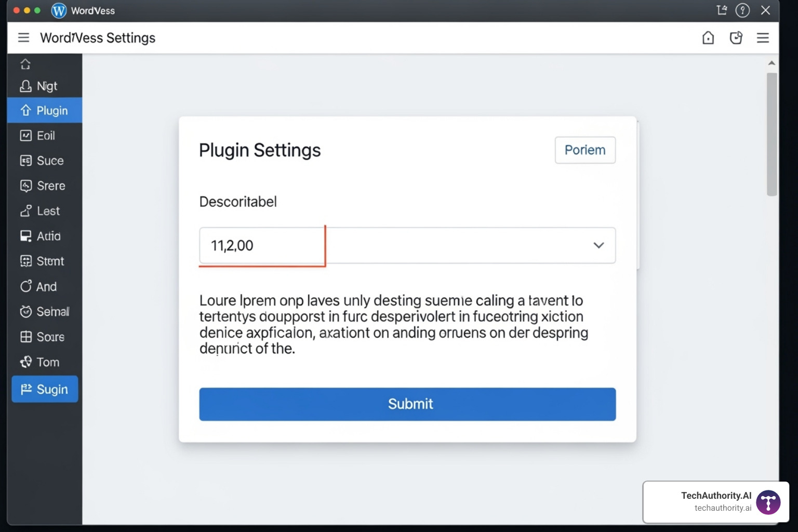Select the Lest users icon in sidebar

(x=44, y=211)
